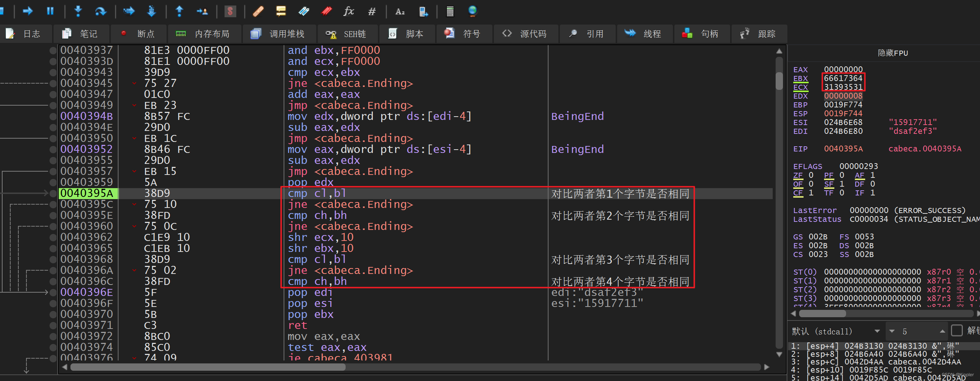The height and width of the screenshot is (381, 980).
Task: Toggle breakpoint dot at address 0040394B
Action: [x=53, y=116]
